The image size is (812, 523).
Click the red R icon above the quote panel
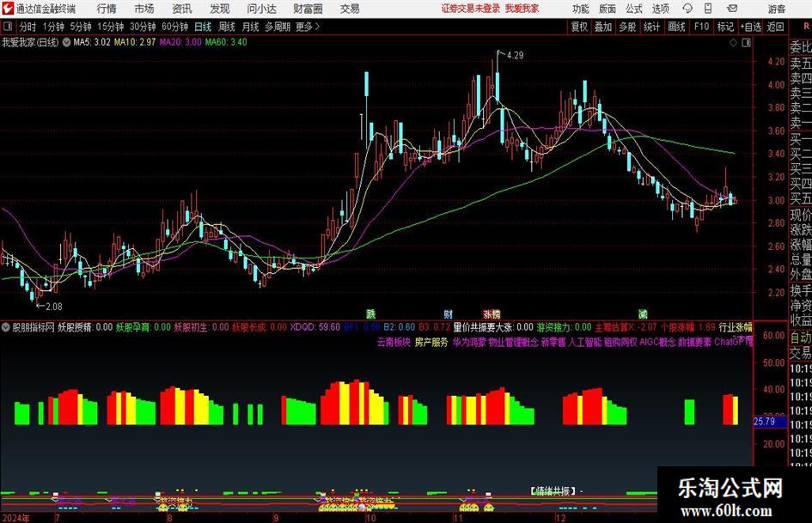pyautogui.click(x=805, y=27)
